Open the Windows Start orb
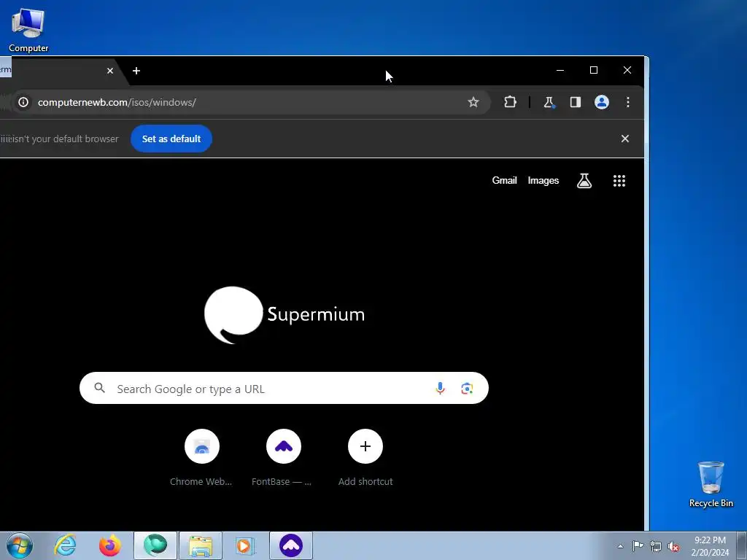The height and width of the screenshot is (560, 747). coord(20,545)
